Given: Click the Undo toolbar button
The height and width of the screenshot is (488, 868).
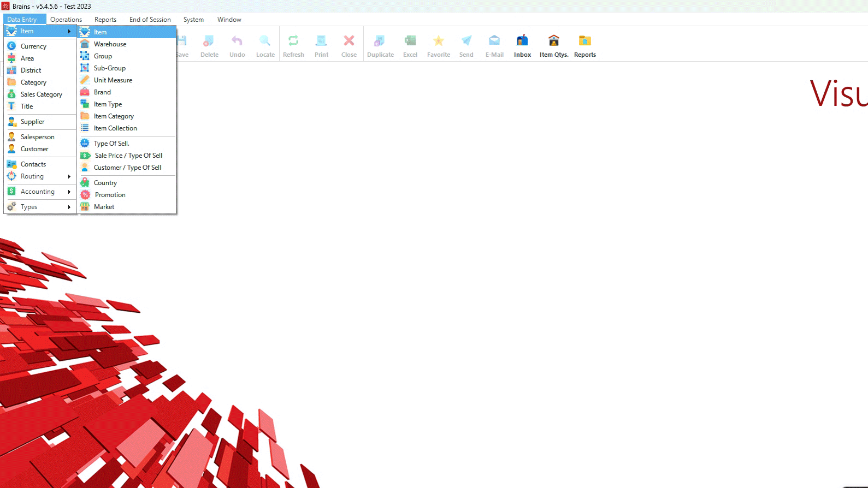Looking at the screenshot, I should (x=237, y=46).
